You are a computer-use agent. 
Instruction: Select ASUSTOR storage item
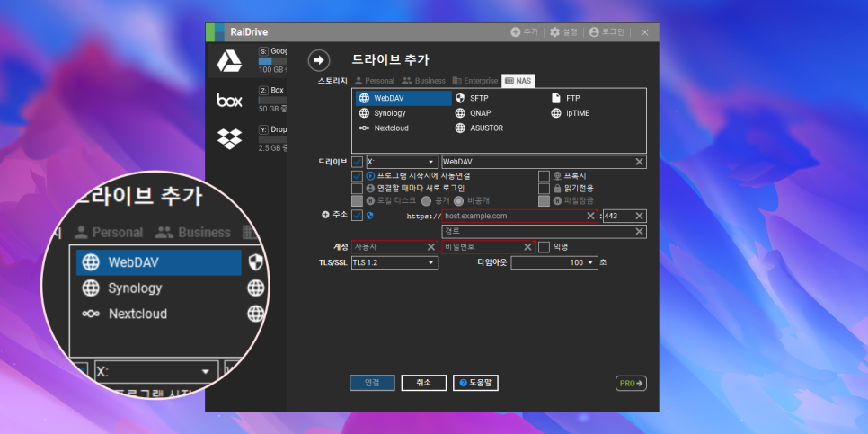click(479, 128)
